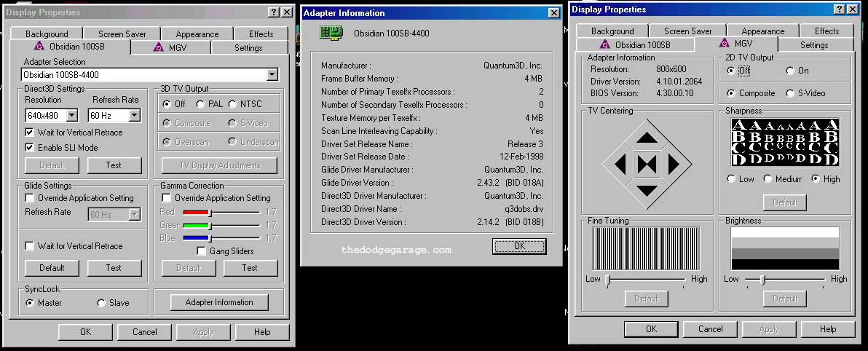This screenshot has width=868, height=351.
Task: Click Test in Glide Settings
Action: point(114,267)
